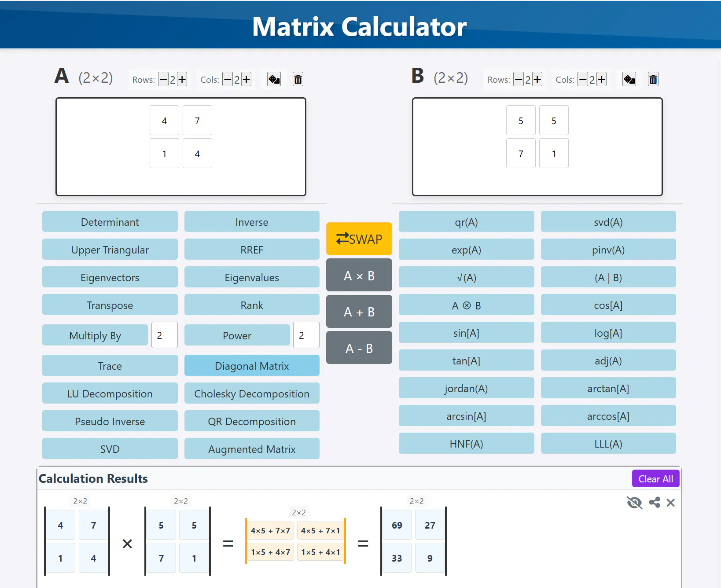This screenshot has width=721, height=588.
Task: Click RREF button
Action: 252,250
